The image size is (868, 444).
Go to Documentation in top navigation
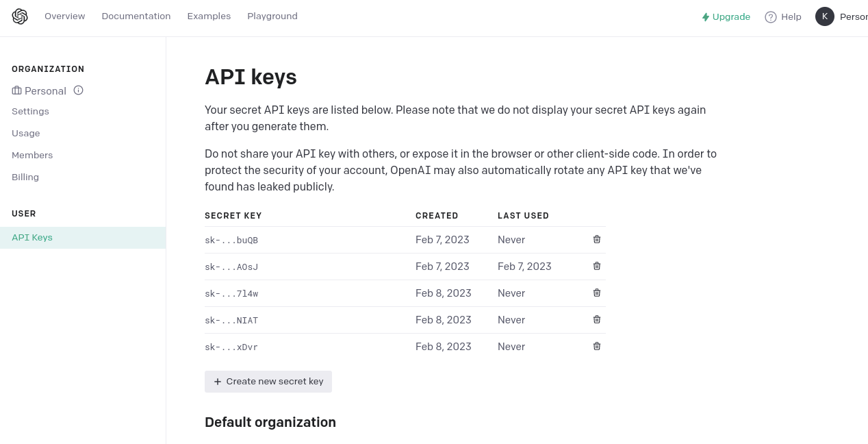(x=136, y=16)
